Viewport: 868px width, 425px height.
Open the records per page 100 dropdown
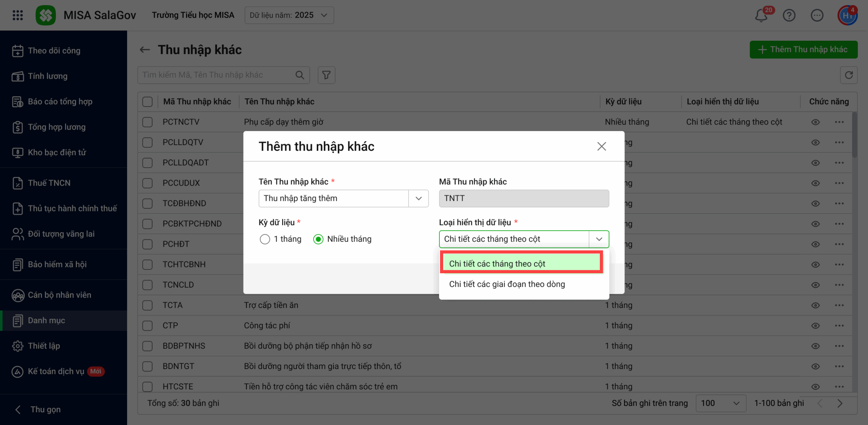pyautogui.click(x=721, y=403)
